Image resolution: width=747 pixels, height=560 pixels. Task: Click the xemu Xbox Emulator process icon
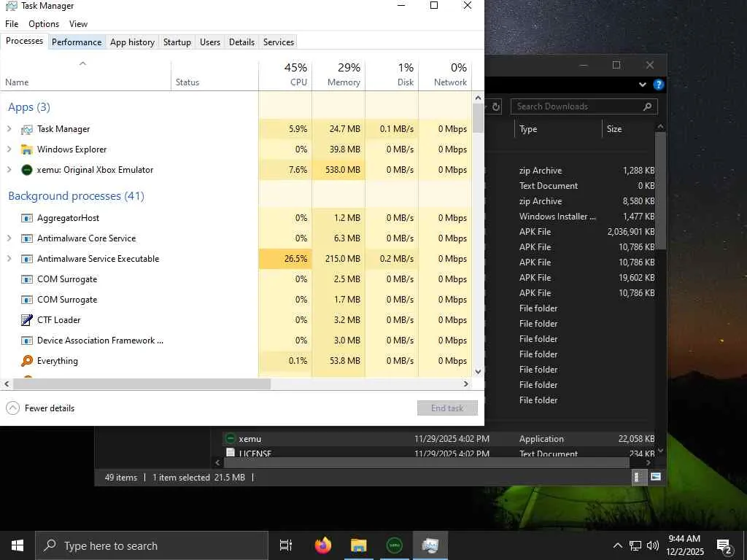coord(27,170)
